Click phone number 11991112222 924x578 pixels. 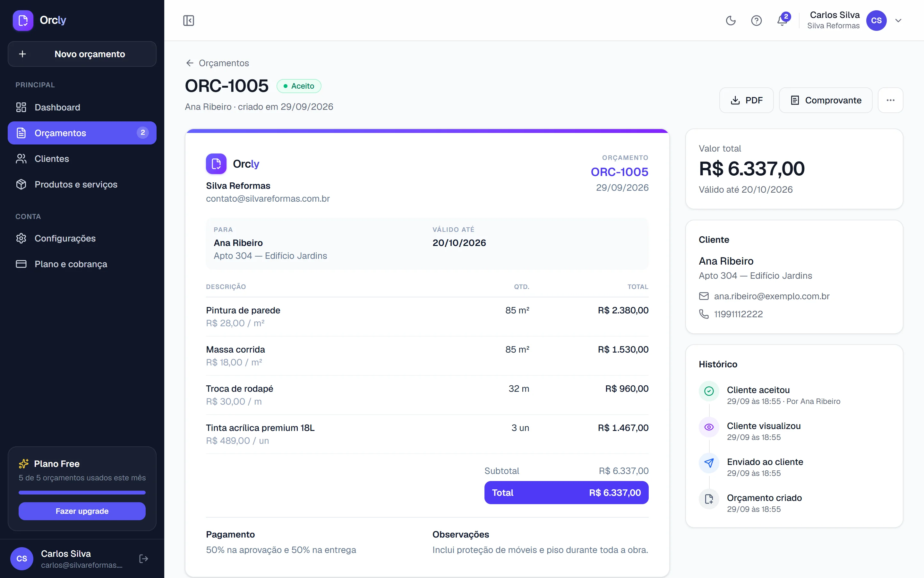coord(739,314)
